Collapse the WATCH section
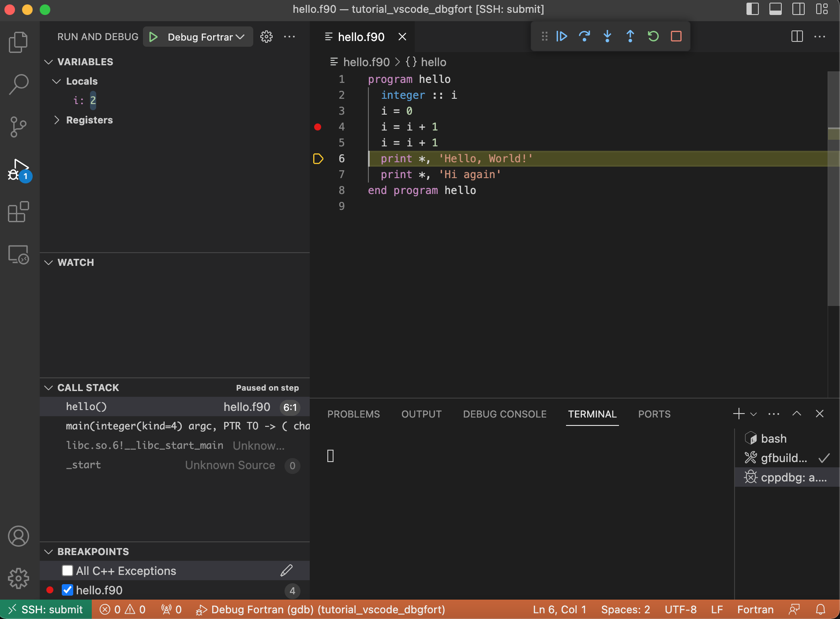 (49, 263)
